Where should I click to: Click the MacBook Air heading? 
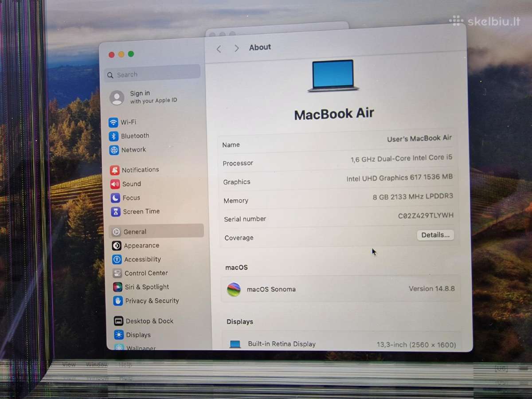tap(334, 114)
